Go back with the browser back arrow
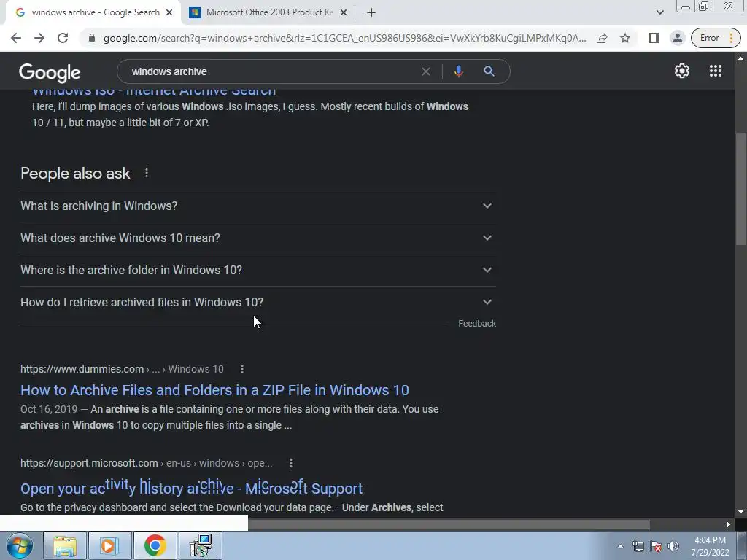 [16, 38]
